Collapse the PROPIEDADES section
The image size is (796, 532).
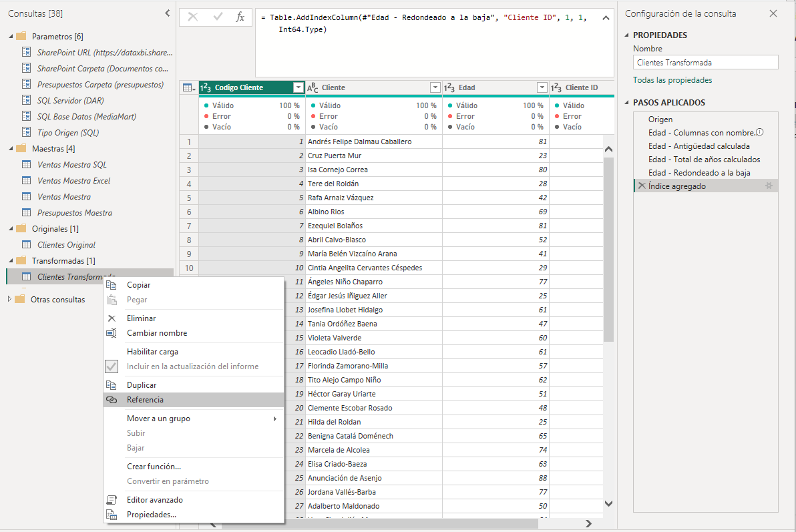tap(626, 35)
